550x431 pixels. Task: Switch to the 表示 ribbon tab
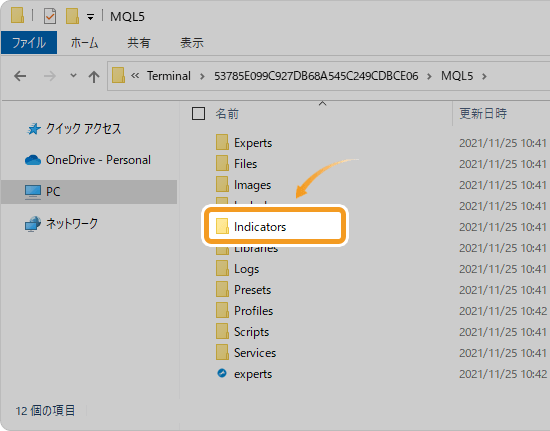click(192, 42)
